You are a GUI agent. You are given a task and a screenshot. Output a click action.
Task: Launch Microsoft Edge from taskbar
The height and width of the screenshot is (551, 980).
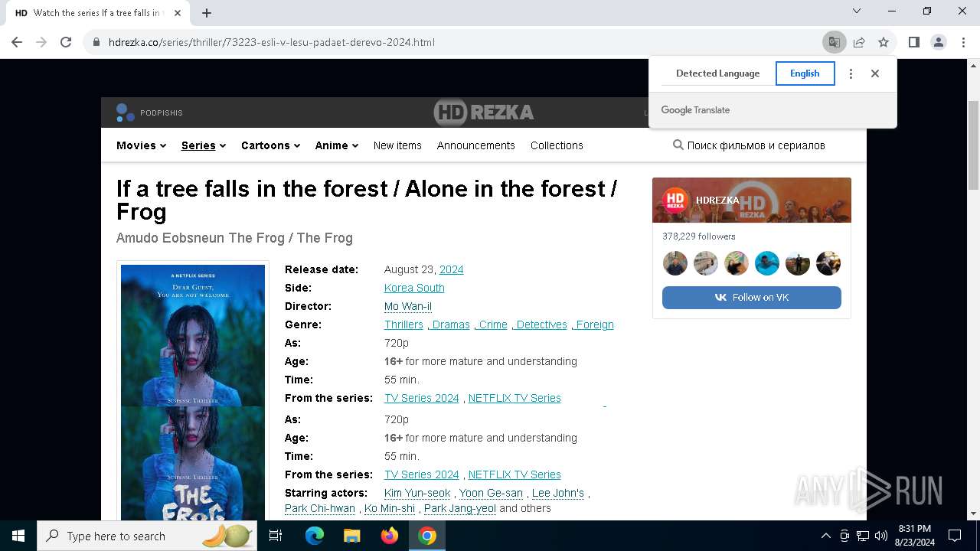[x=315, y=536]
